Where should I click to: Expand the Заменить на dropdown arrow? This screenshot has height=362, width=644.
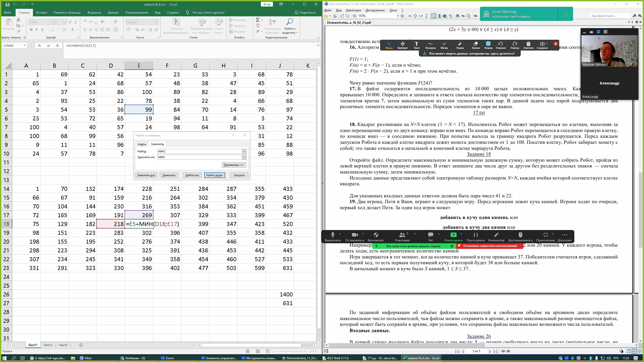click(x=244, y=157)
